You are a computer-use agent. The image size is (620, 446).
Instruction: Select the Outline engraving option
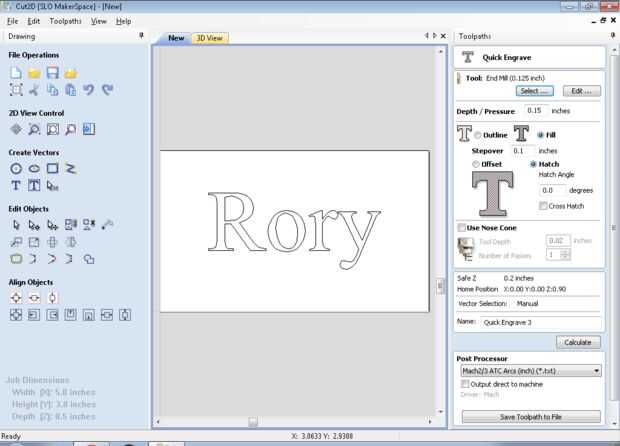(x=478, y=135)
